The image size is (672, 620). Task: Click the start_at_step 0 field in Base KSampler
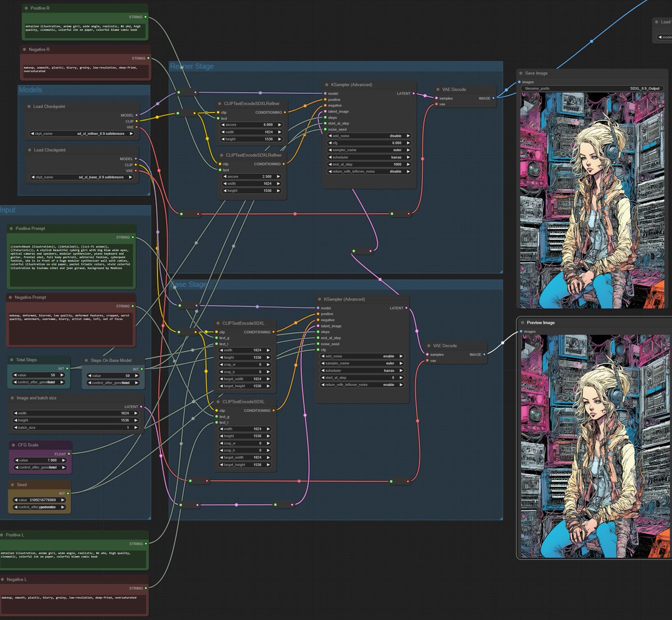coord(362,378)
